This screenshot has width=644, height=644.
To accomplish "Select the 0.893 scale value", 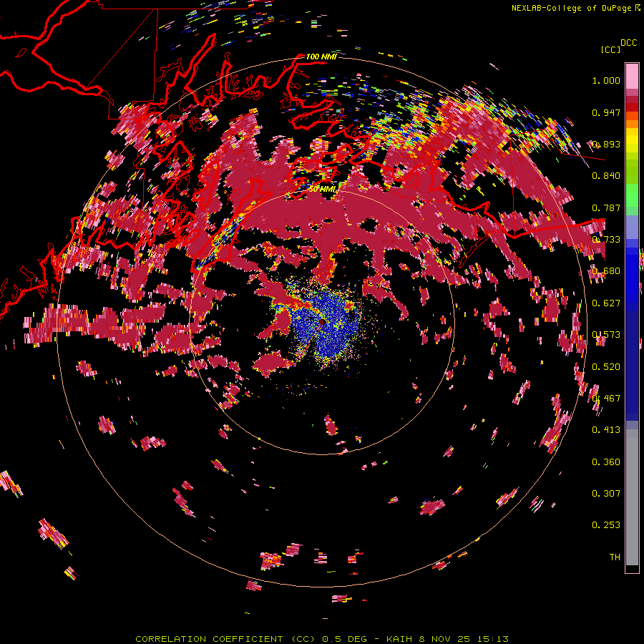I will click(606, 144).
